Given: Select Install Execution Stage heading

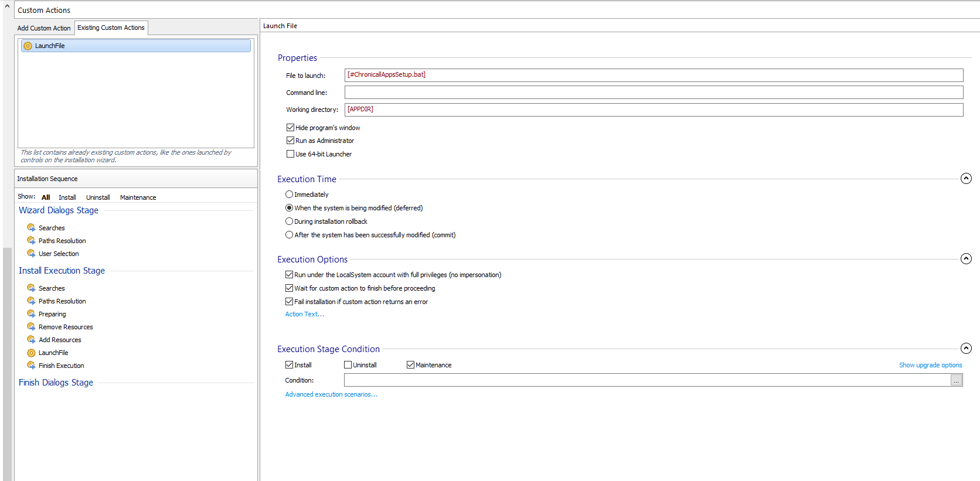Looking at the screenshot, I should coord(62,271).
